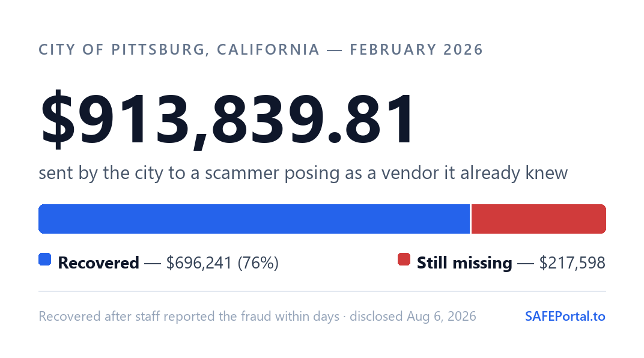Click the disclosed Aug 6, 2026 footnote
The image size is (644, 358).
pos(413,316)
